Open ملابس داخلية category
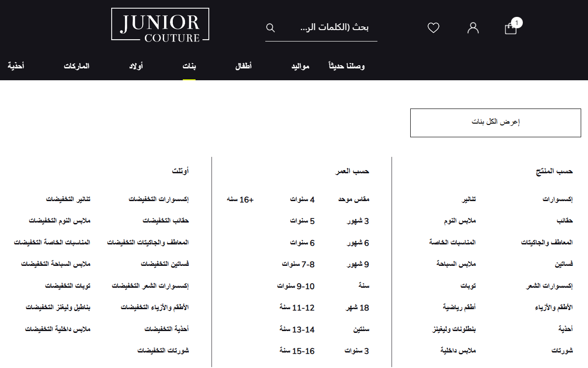588x368 pixels. (x=458, y=351)
